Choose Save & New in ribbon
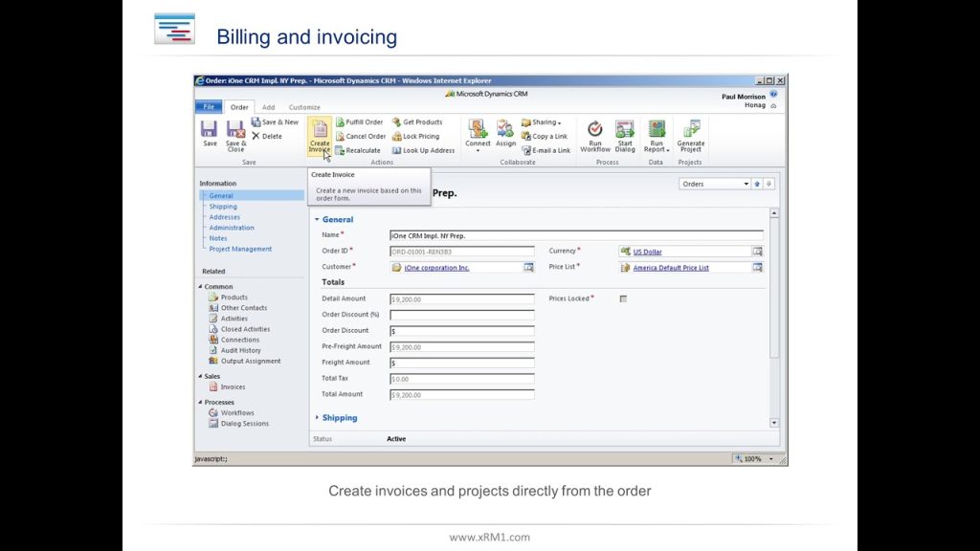Screen dimensions: 980x551 (x=275, y=121)
